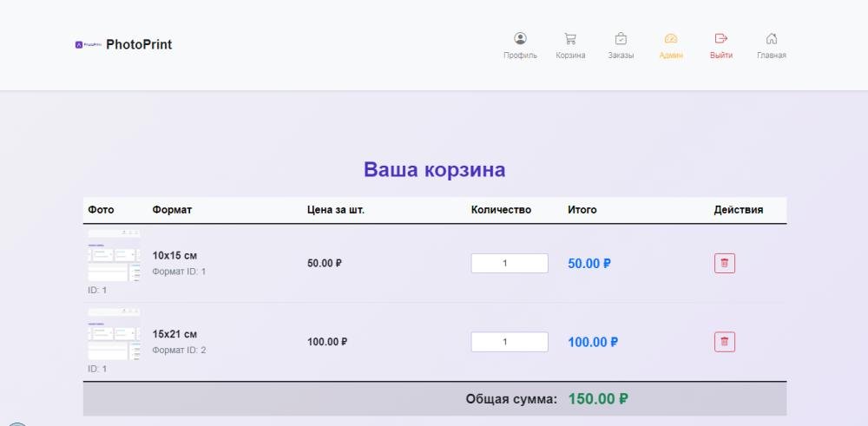Click the Выйти navigation text
Viewport: 868px width, 426px height.
720,56
